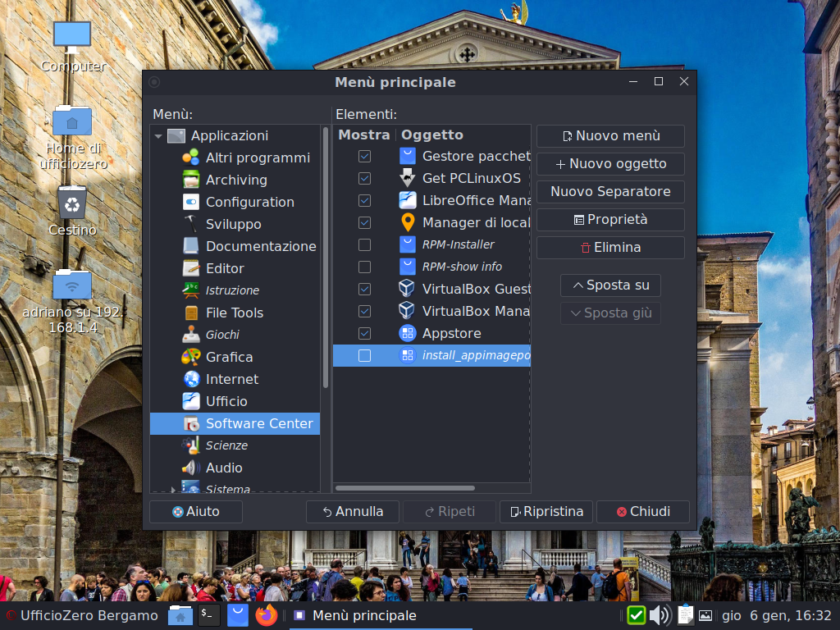Click the volume speaker tray icon

click(659, 615)
